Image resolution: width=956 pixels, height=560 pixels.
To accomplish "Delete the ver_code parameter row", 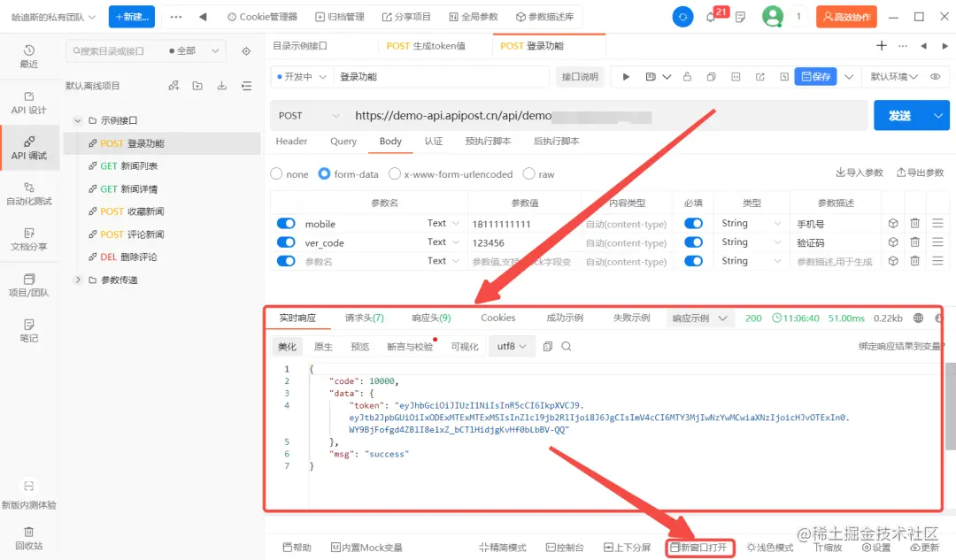I will pos(914,242).
